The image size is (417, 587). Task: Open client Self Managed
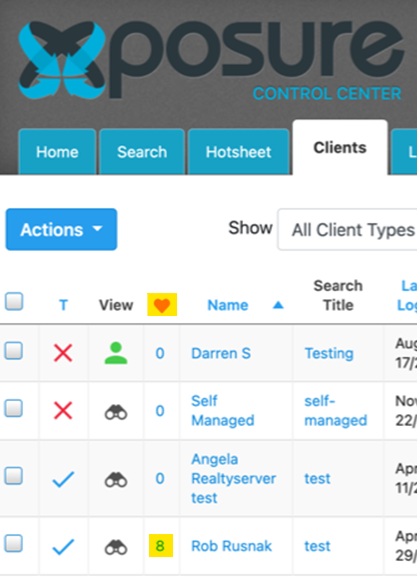pyautogui.click(x=223, y=411)
